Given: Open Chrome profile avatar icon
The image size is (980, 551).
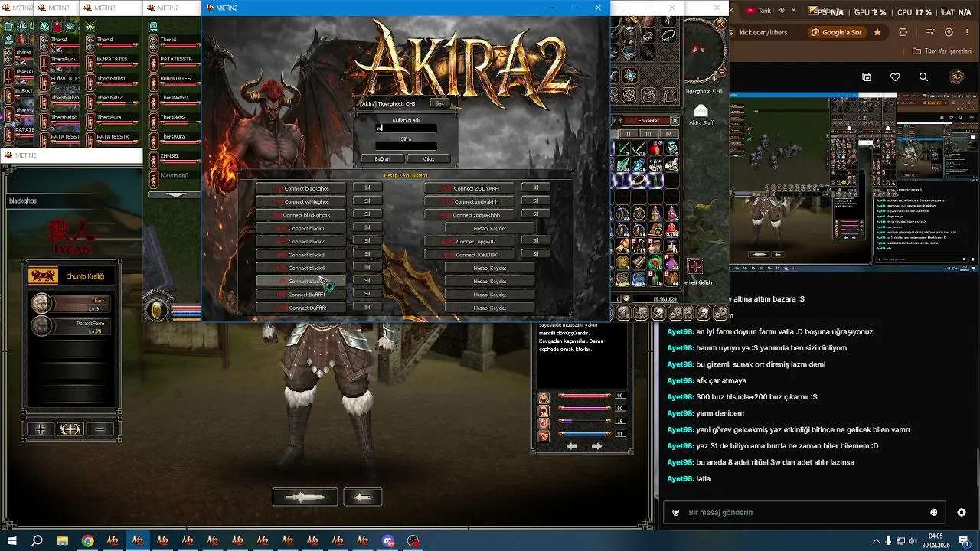Looking at the screenshot, I should pyautogui.click(x=949, y=32).
